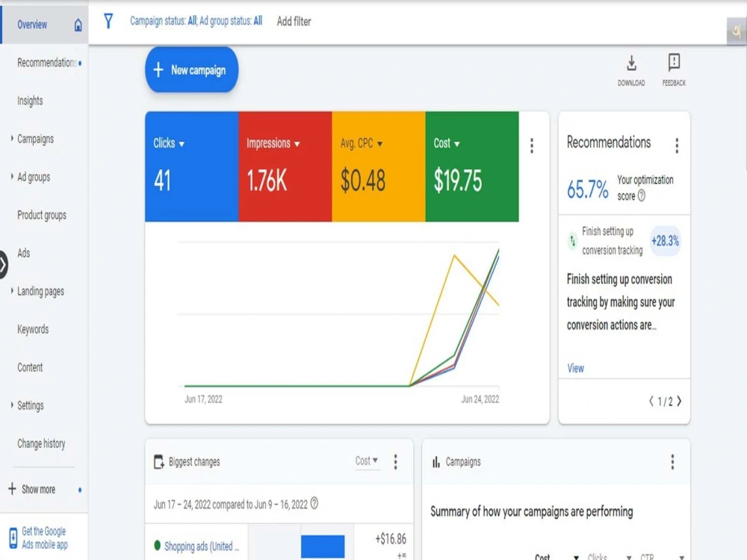The width and height of the screenshot is (747, 560).
Task: Expand Campaigns in the sidebar
Action: (x=12, y=139)
